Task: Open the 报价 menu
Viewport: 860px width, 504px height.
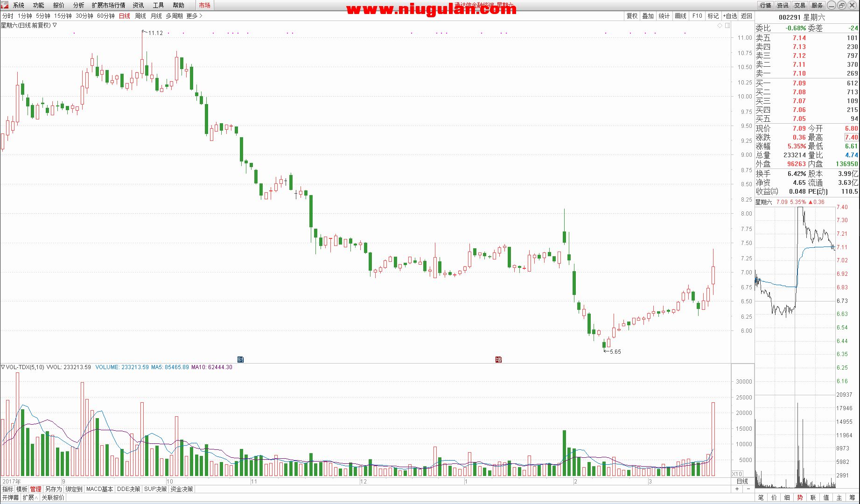Action: (59, 5)
